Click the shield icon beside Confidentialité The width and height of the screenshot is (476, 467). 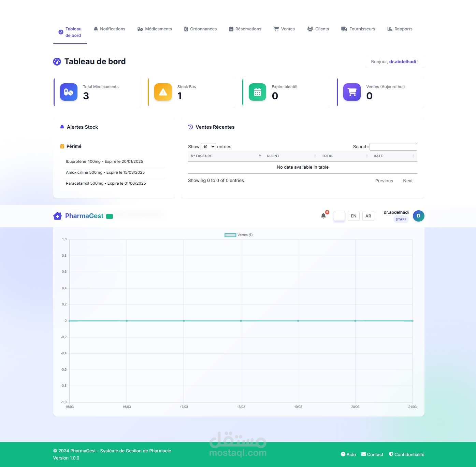[x=391, y=454]
